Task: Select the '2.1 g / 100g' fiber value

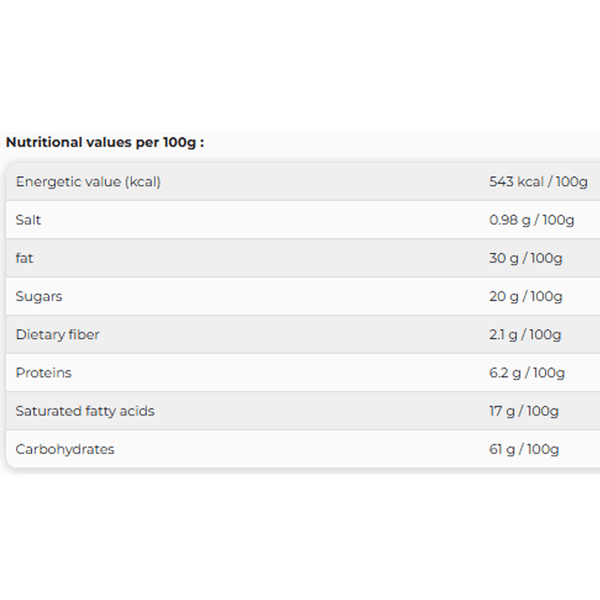Action: pyautogui.click(x=526, y=335)
